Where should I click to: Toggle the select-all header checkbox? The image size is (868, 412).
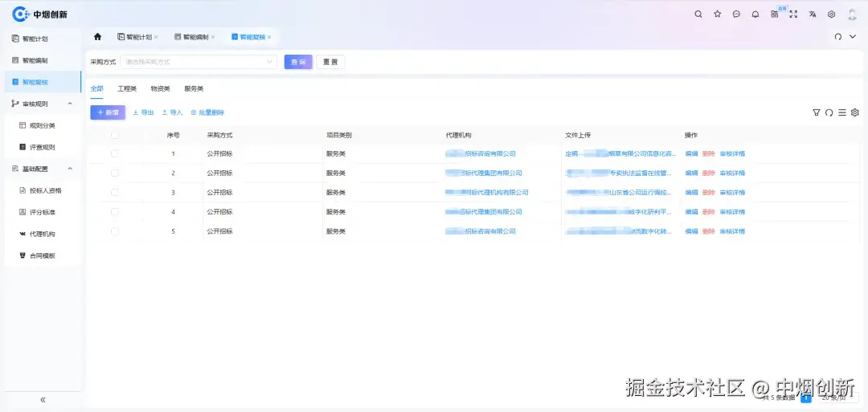point(115,135)
